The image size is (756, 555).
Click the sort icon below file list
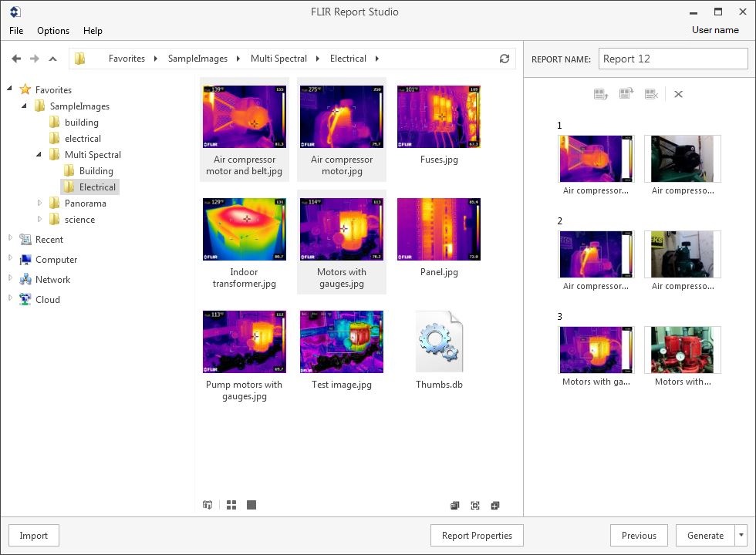pyautogui.click(x=208, y=505)
